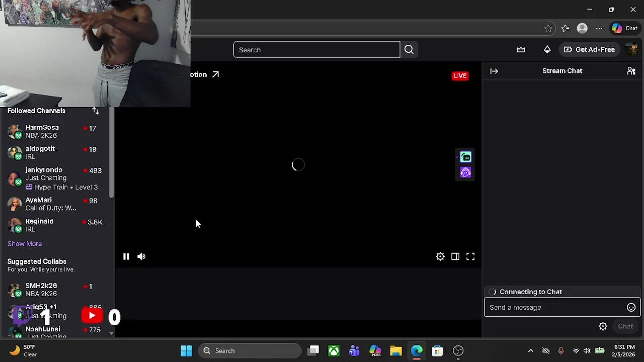Open Microsoft Store from taskbar

(x=437, y=351)
